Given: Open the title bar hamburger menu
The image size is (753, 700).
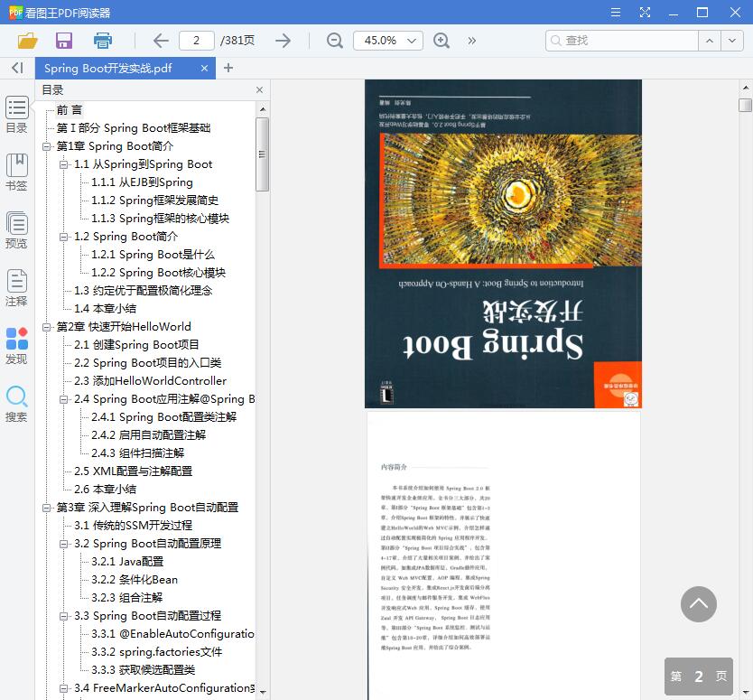Looking at the screenshot, I should pyautogui.click(x=616, y=12).
